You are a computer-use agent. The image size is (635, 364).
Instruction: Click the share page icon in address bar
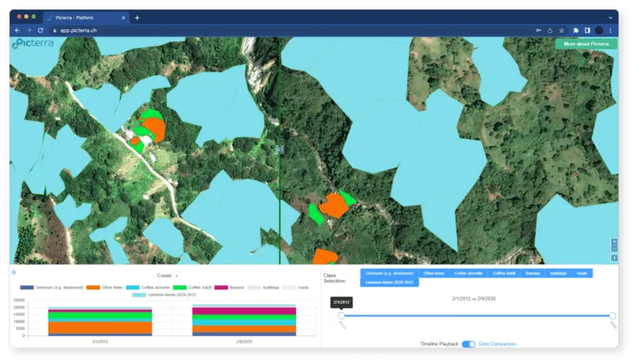pyautogui.click(x=550, y=30)
